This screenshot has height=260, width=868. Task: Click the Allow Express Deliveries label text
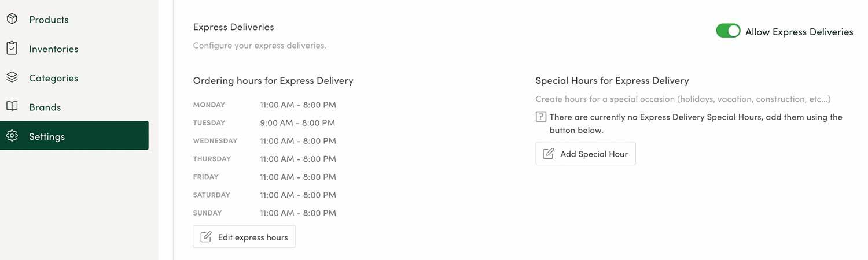point(799,32)
